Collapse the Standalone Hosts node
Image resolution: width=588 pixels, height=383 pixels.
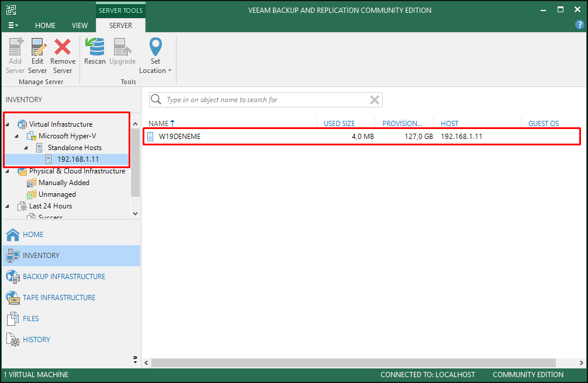26,148
